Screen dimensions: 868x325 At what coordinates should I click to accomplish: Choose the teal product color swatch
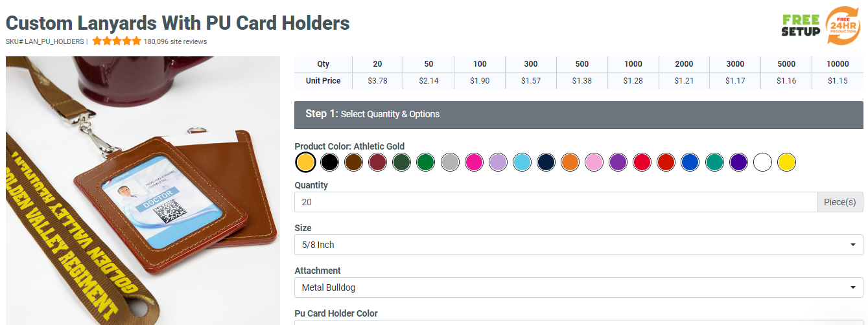714,162
